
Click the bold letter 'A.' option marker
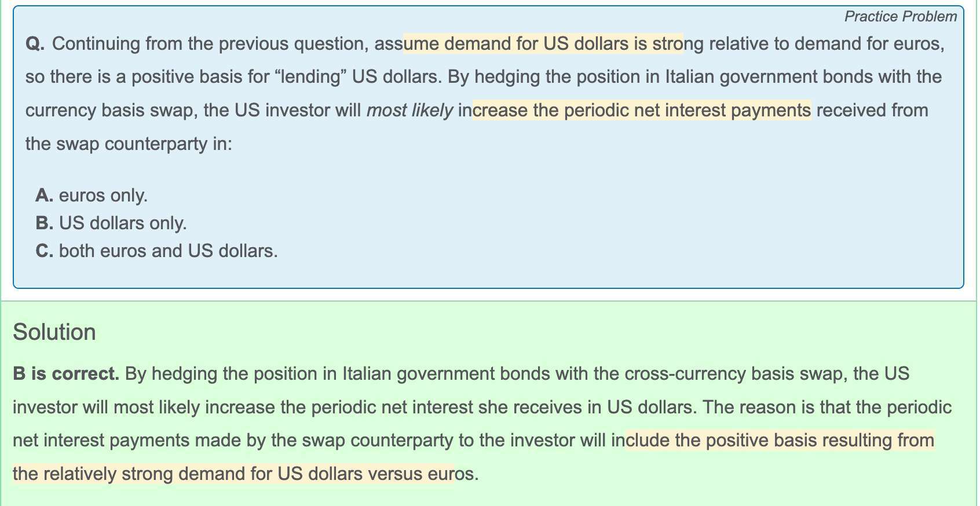[45, 196]
